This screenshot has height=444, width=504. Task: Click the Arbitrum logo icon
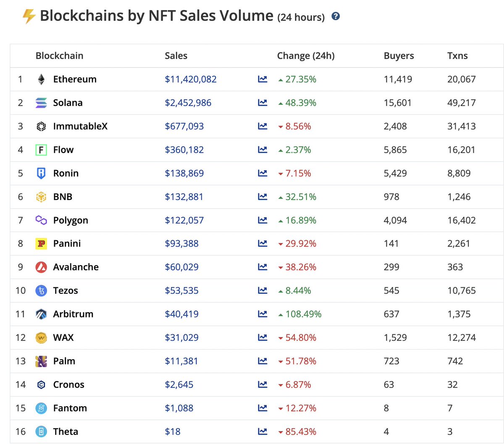point(41,314)
